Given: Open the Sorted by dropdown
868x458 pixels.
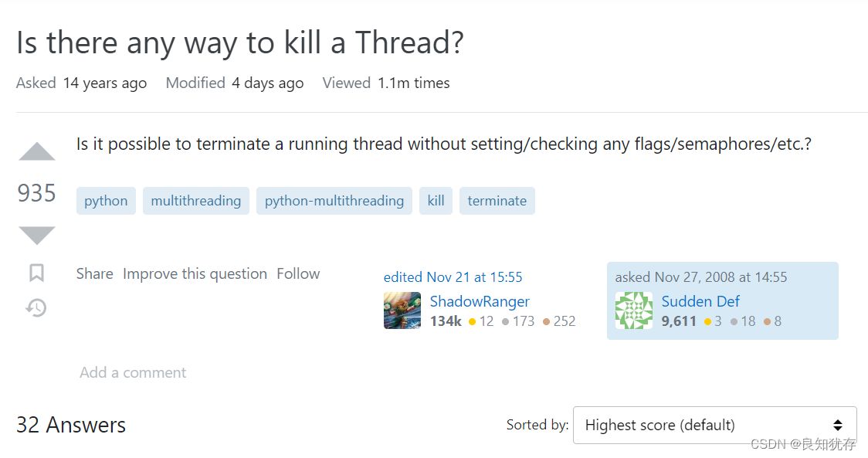Looking at the screenshot, I should point(714,425).
